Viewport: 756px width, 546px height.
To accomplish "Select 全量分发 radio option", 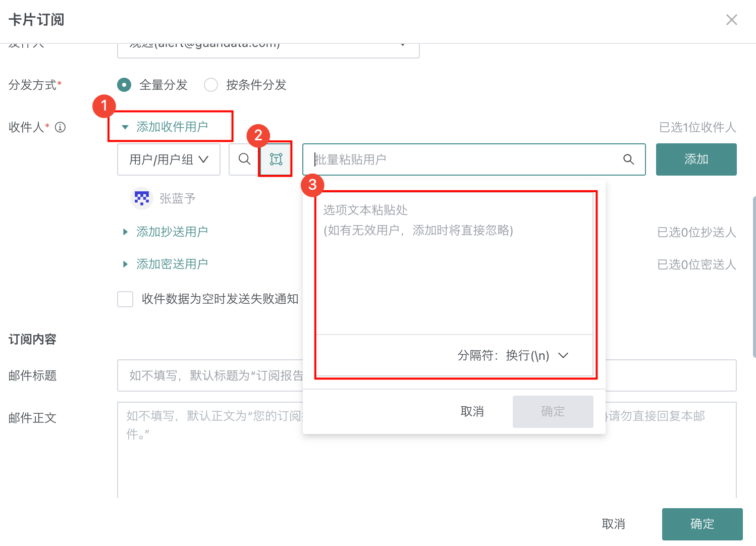I will click(124, 85).
